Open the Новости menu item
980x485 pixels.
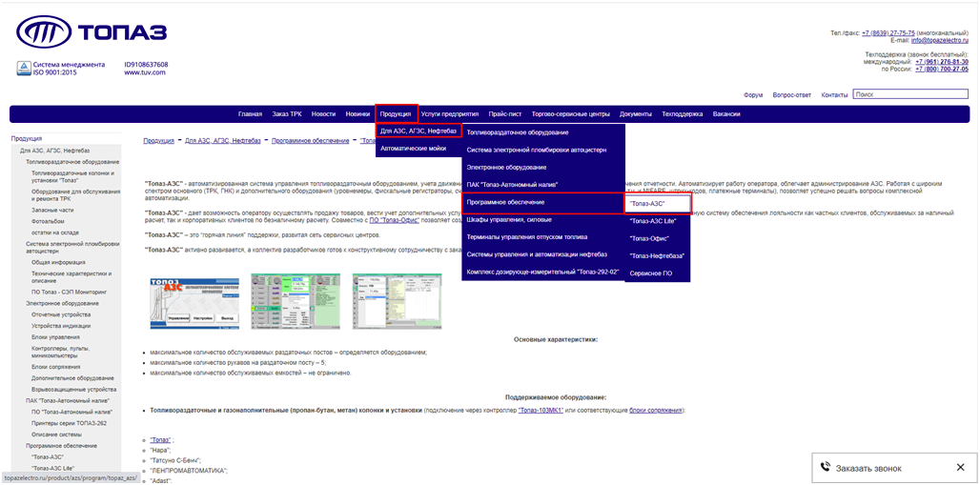[324, 114]
